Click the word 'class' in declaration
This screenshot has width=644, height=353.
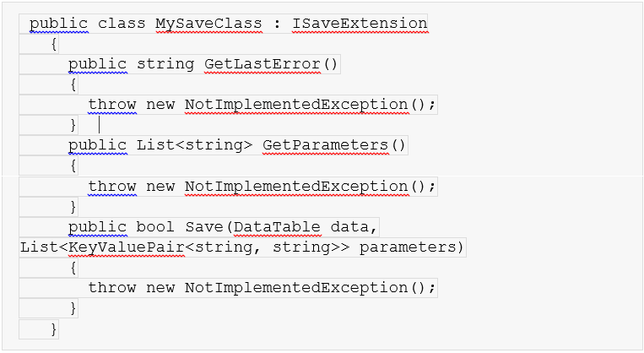(122, 24)
